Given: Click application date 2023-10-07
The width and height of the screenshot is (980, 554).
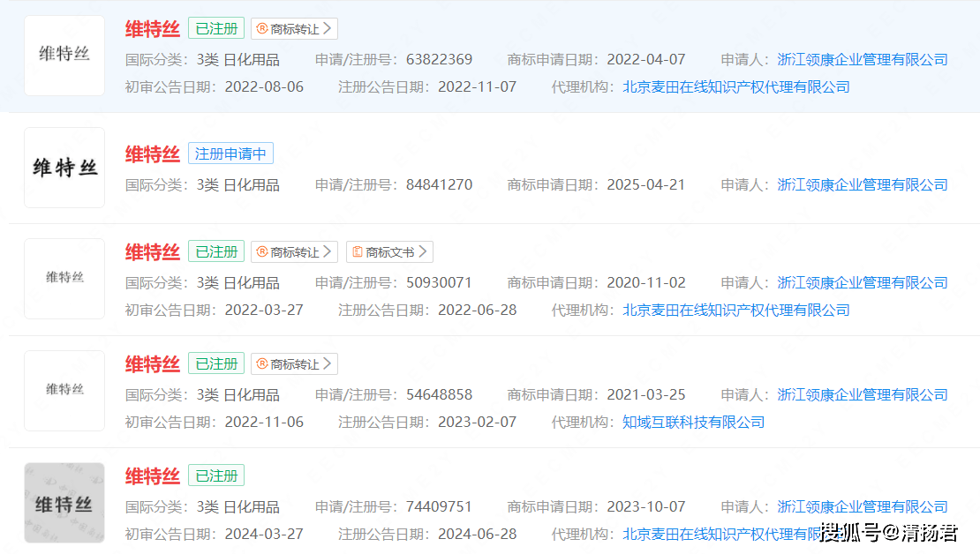Looking at the screenshot, I should pyautogui.click(x=646, y=506).
